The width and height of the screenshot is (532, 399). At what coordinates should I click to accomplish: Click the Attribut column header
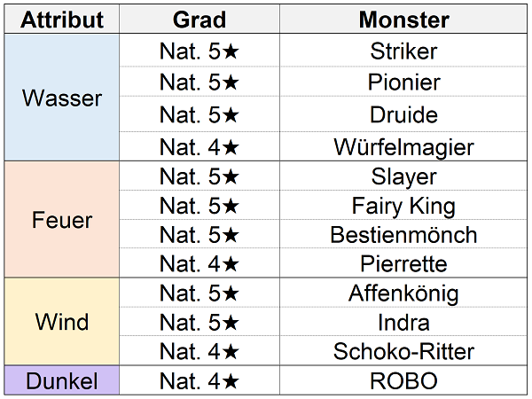(x=62, y=20)
